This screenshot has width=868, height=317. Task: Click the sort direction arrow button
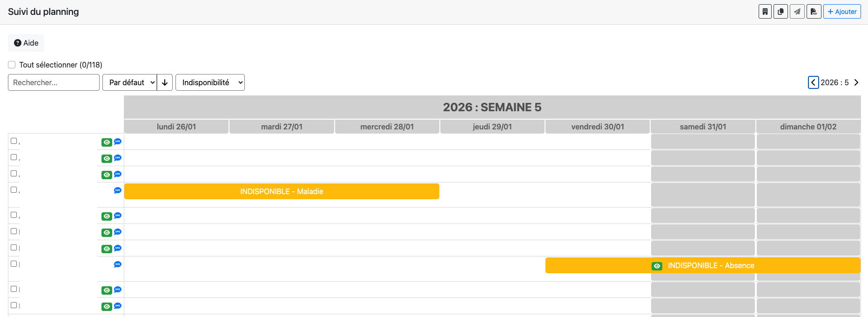coord(165,82)
